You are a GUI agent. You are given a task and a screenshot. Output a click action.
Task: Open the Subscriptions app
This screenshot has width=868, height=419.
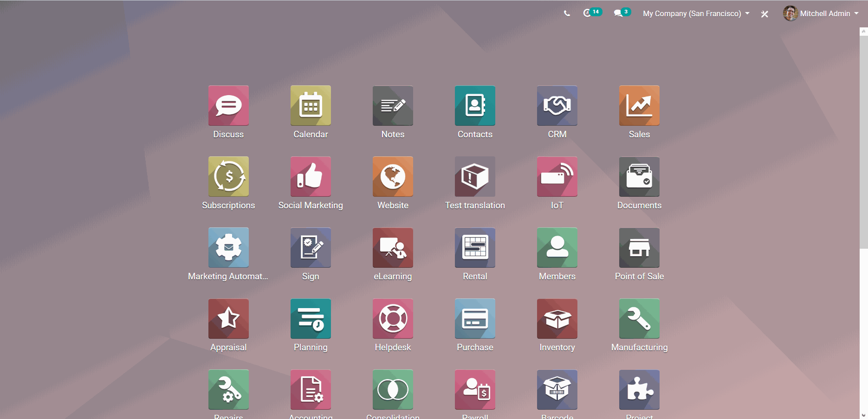(x=228, y=177)
